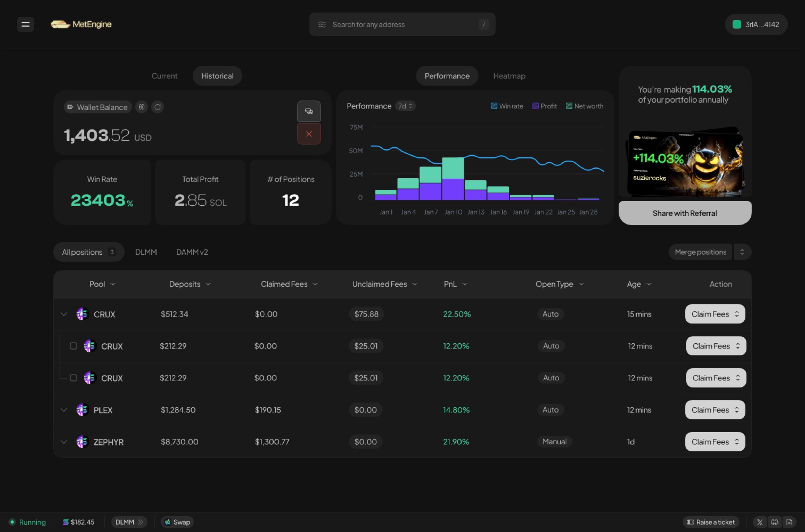The width and height of the screenshot is (805, 532).
Task: Sort by PnL column
Action: pyautogui.click(x=455, y=284)
